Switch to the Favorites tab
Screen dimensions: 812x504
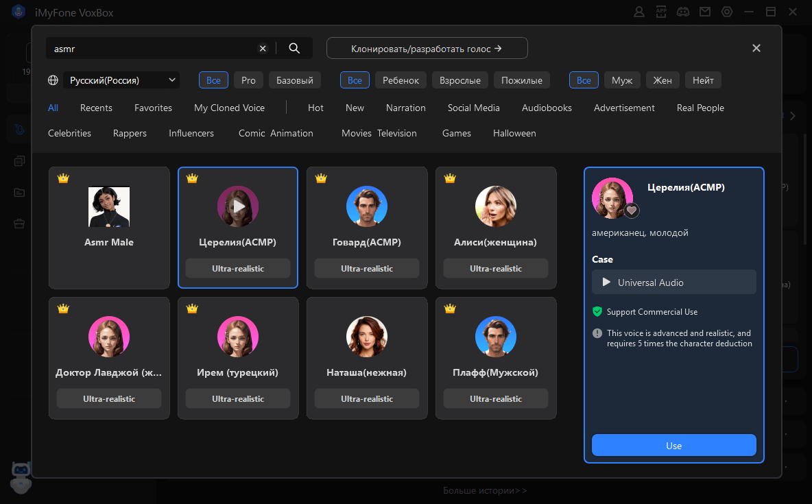point(154,108)
